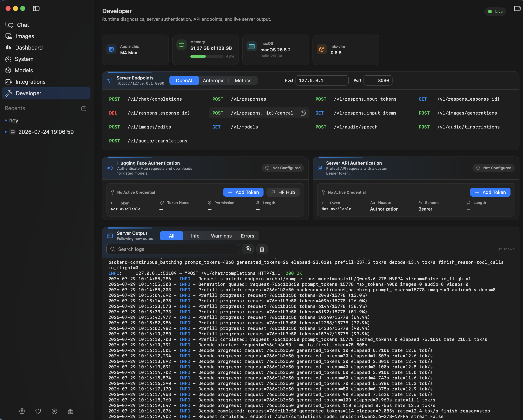Image resolution: width=523 pixels, height=420 pixels.
Task: Click the Live status indicator
Action: (x=495, y=11)
